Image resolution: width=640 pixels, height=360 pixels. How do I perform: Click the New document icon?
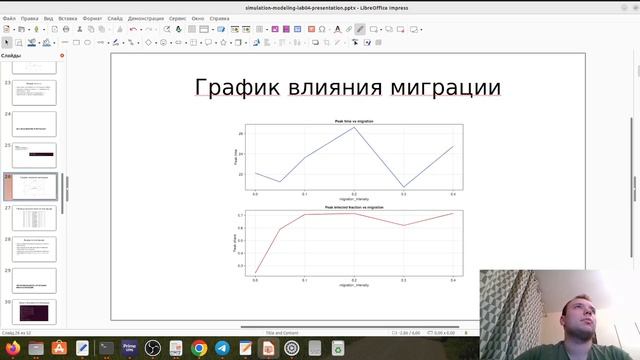point(6,29)
